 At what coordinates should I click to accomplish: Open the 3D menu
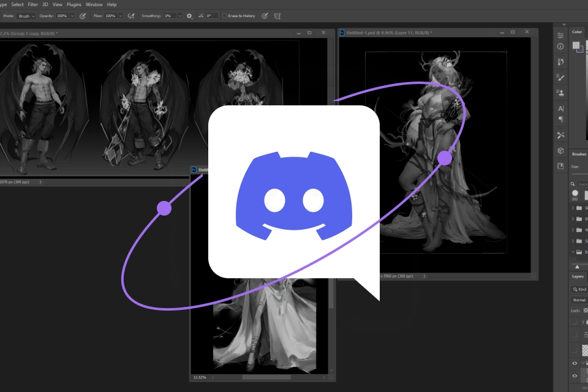[45, 4]
